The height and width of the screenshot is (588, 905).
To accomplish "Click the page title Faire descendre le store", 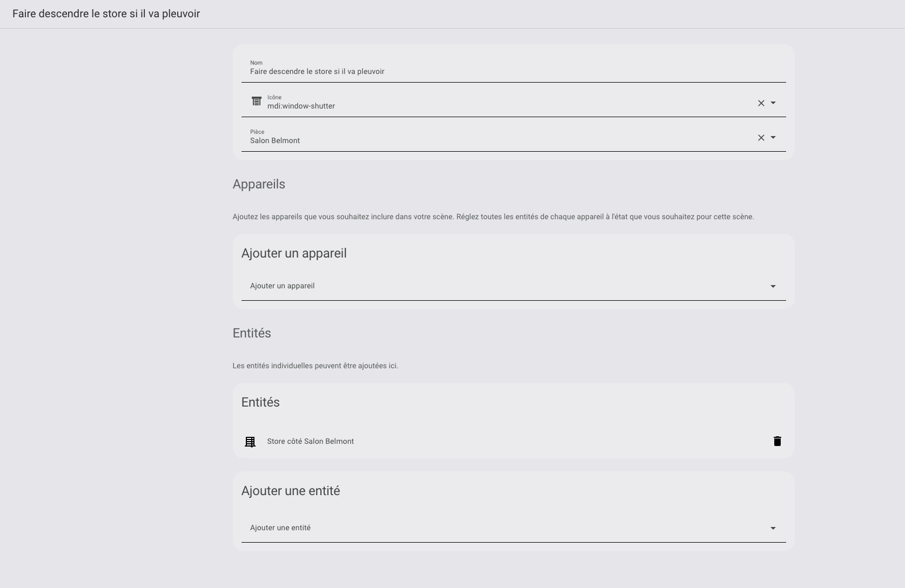I will point(106,13).
